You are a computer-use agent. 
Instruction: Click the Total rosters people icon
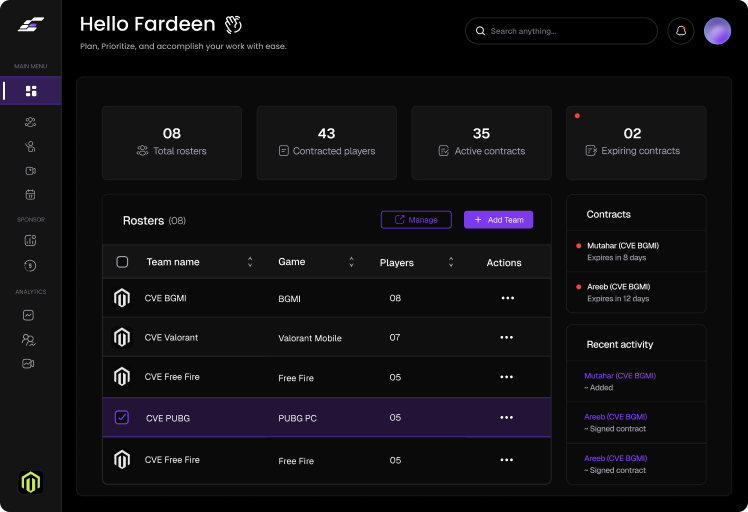pyautogui.click(x=142, y=151)
